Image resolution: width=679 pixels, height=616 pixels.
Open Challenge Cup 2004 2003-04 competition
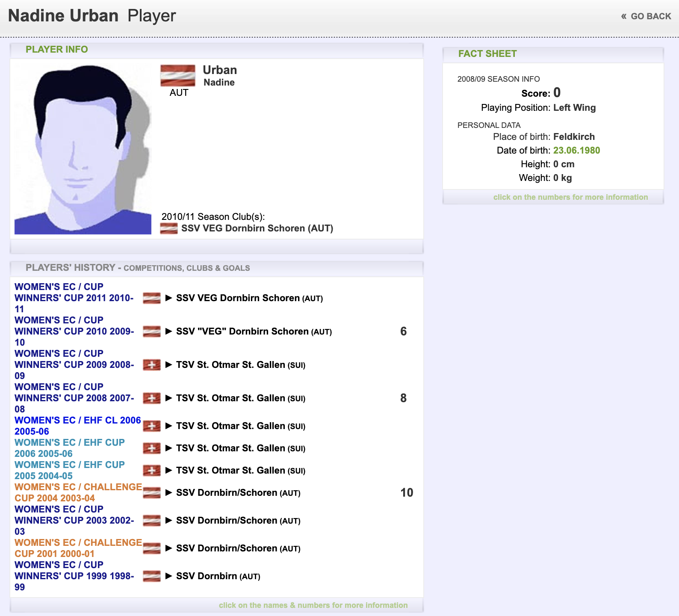coord(78,492)
